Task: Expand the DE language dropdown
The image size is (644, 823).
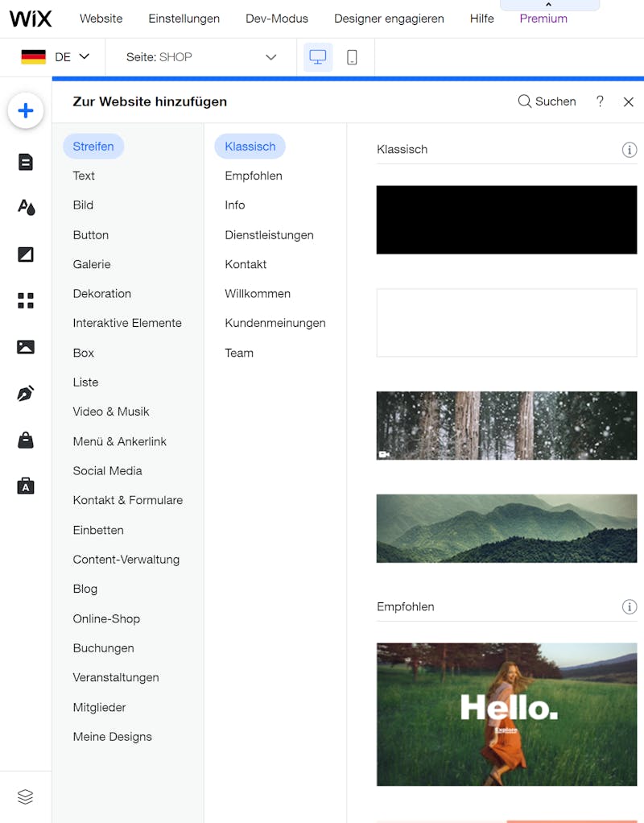Action: click(x=72, y=56)
